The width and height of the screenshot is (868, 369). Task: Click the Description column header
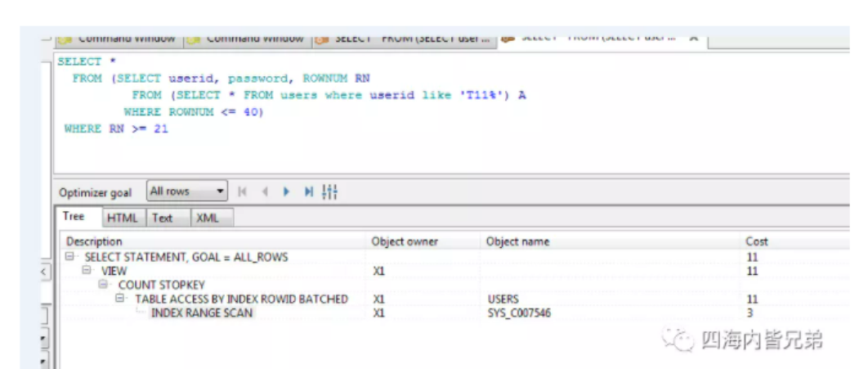[x=94, y=241]
